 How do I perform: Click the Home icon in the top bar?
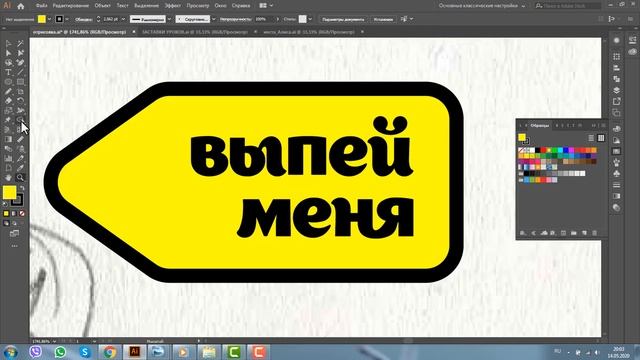(20, 6)
